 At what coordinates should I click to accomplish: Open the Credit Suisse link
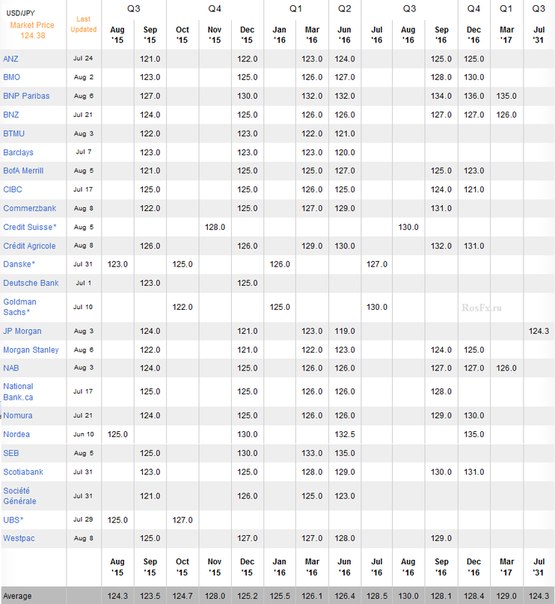click(30, 227)
